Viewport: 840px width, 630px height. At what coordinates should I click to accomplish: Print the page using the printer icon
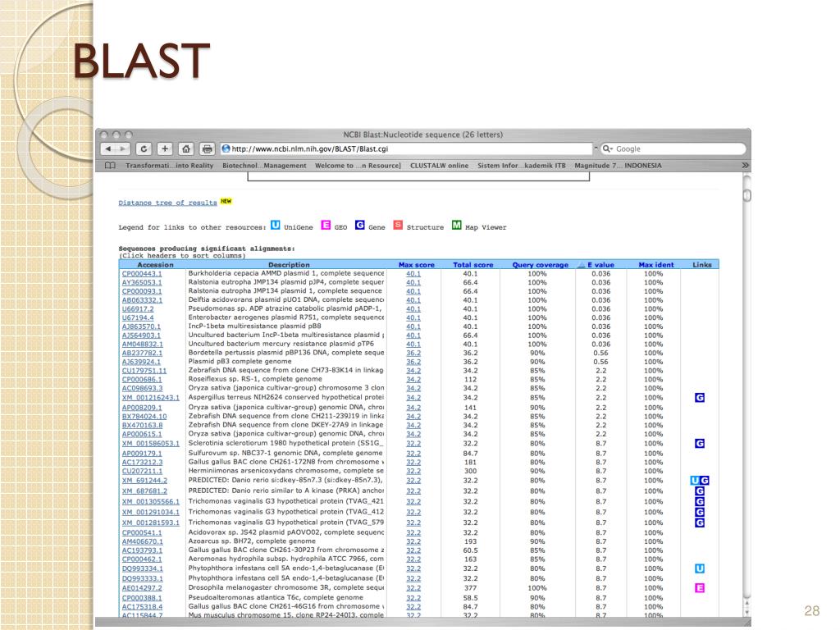point(207,149)
